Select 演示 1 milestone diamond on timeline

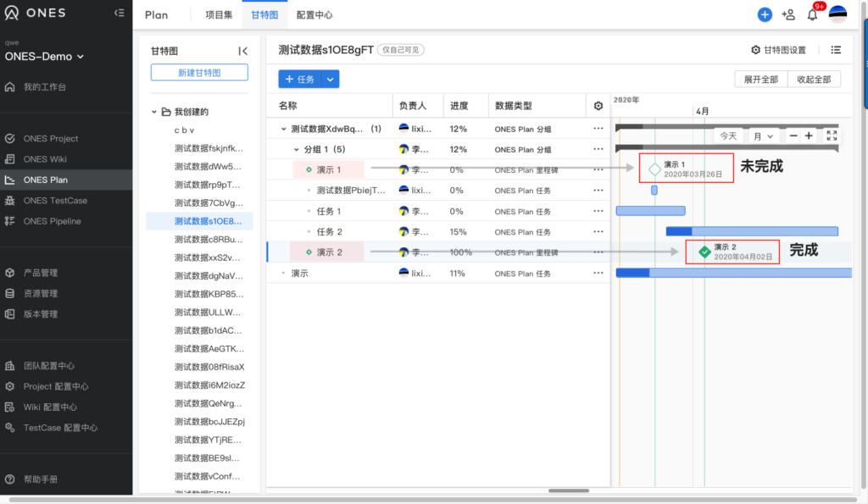654,169
